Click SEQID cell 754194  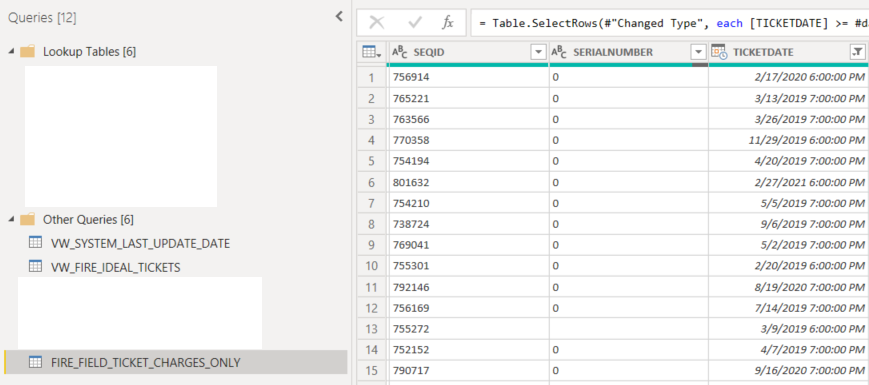(x=469, y=161)
